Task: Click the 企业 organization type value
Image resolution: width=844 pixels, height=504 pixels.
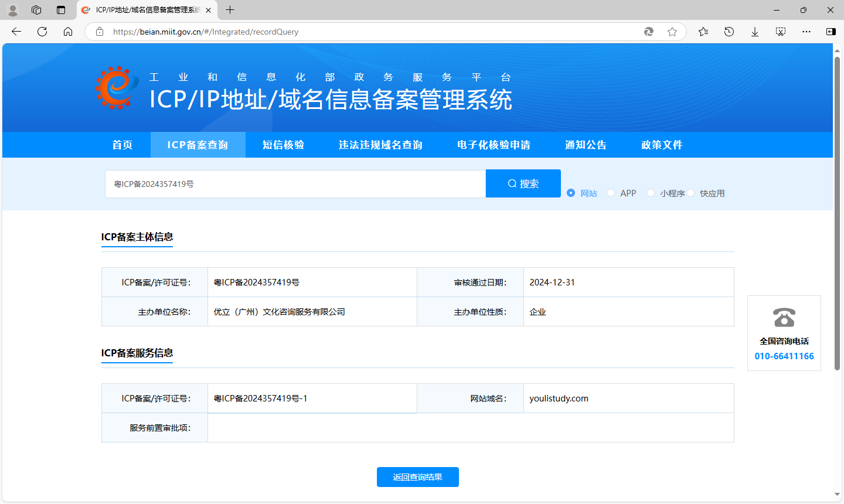Action: point(538,312)
